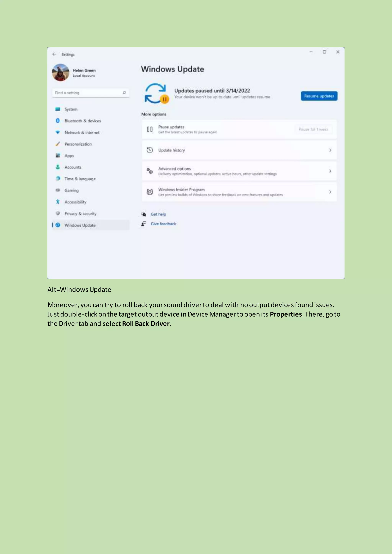Expand Update history with its chevron
This screenshot has height=554, width=392.
coord(330,150)
